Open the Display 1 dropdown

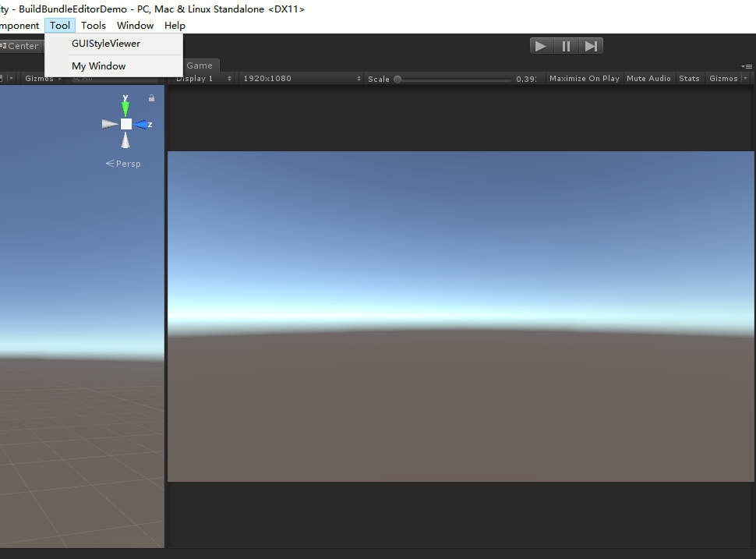tap(201, 78)
